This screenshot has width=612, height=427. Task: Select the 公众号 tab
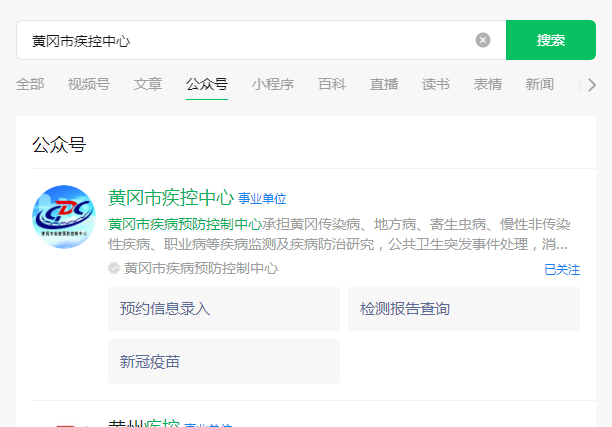point(207,84)
